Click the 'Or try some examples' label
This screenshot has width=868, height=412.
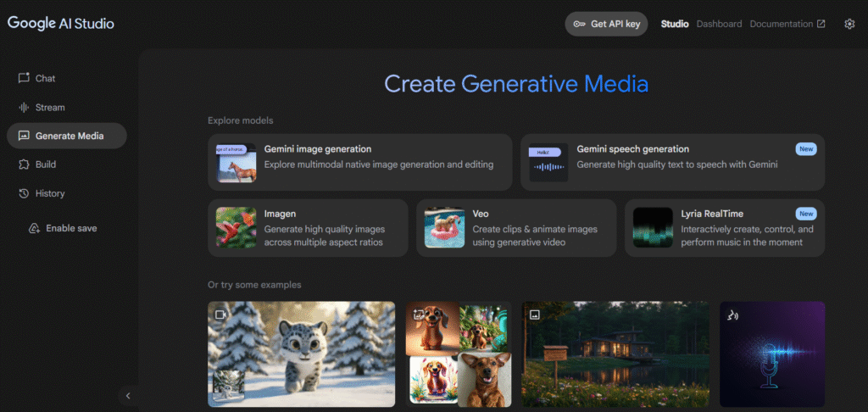254,285
